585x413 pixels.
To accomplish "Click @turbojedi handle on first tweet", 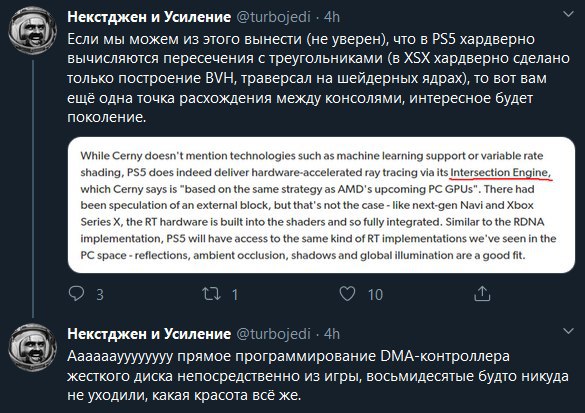I will 273,17.
